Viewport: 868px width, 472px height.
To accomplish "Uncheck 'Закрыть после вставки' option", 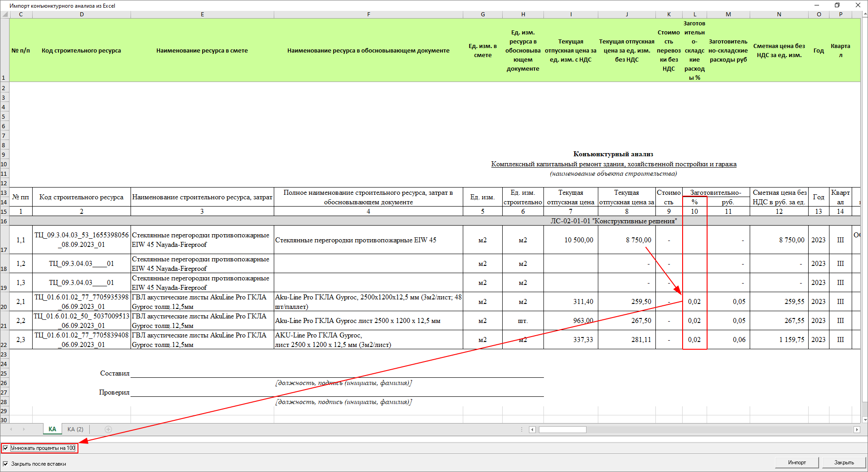I will (x=5, y=464).
